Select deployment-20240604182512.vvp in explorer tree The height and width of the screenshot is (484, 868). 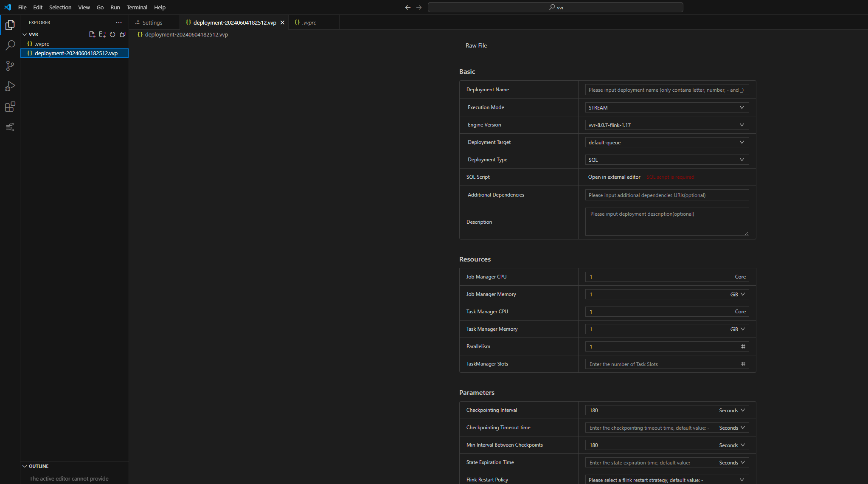[74, 53]
